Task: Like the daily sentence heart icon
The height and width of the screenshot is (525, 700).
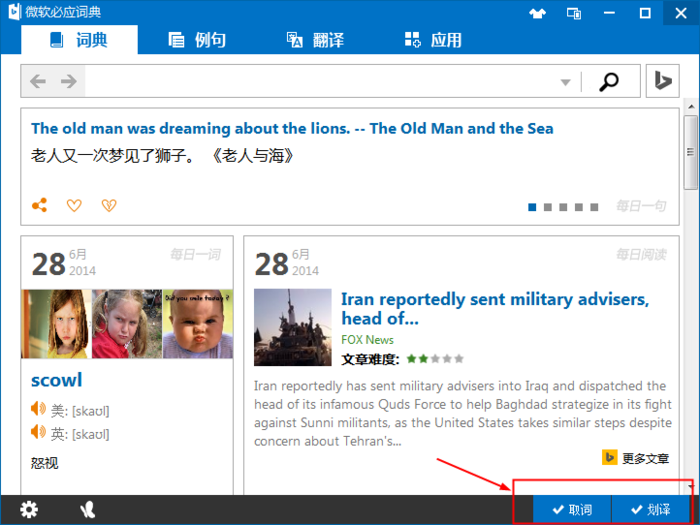Action: (x=74, y=205)
